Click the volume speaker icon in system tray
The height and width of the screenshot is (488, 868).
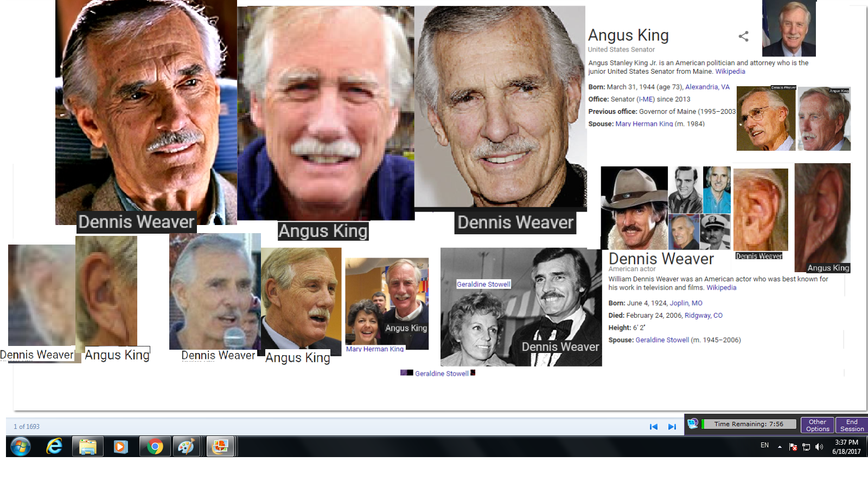click(819, 447)
